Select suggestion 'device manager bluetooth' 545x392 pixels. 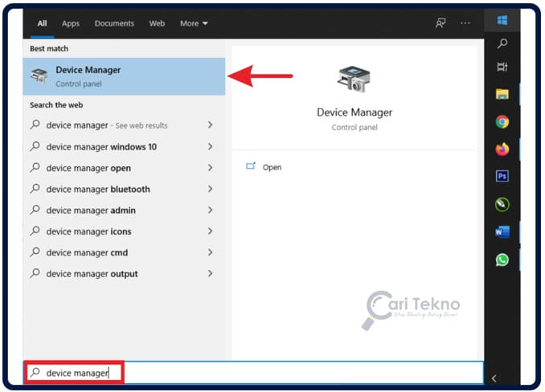click(x=124, y=189)
